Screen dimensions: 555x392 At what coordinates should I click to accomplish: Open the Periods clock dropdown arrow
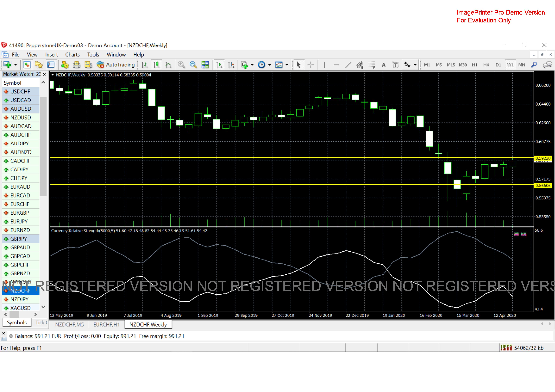tap(270, 65)
